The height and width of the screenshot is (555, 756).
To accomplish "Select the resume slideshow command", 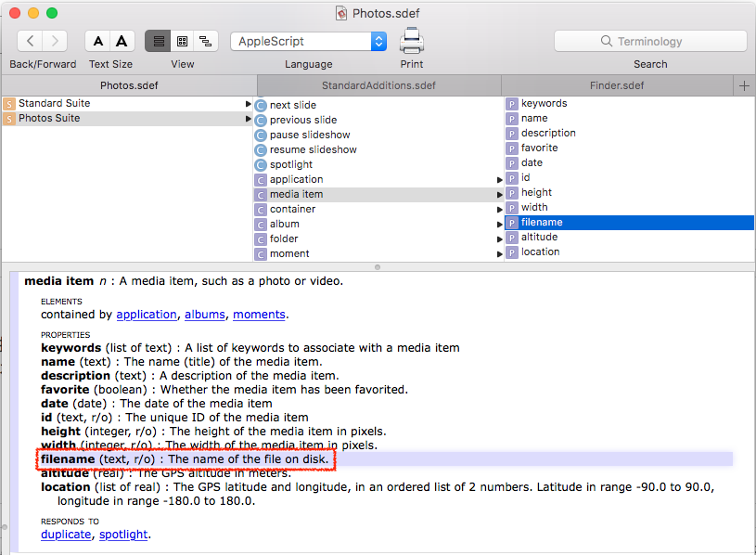I will [x=378, y=150].
